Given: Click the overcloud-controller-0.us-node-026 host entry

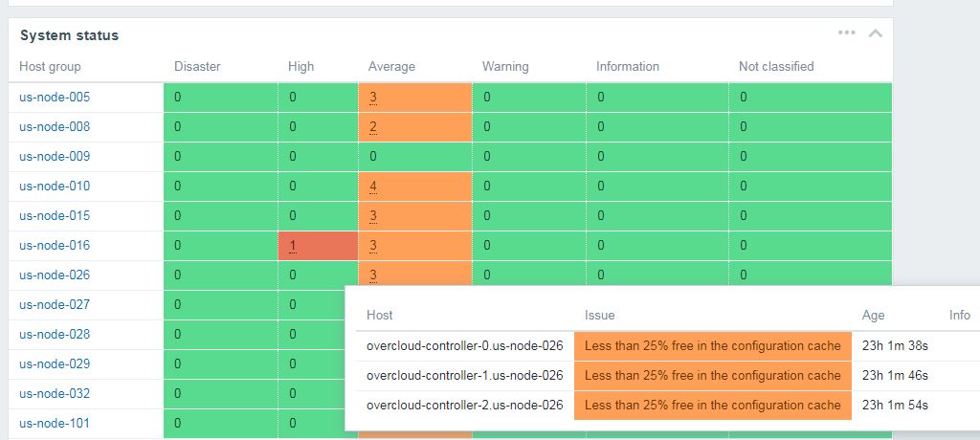Looking at the screenshot, I should click(464, 346).
